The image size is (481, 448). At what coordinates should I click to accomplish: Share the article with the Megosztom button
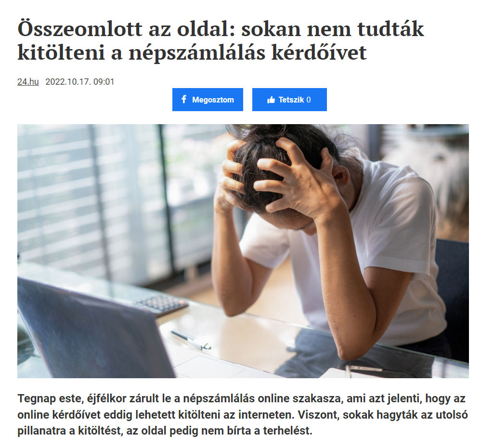click(208, 100)
